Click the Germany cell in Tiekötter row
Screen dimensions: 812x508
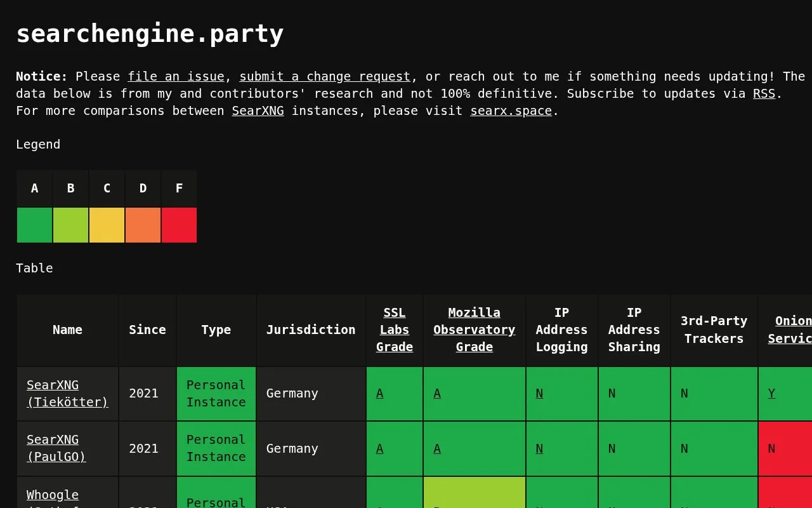311,394
